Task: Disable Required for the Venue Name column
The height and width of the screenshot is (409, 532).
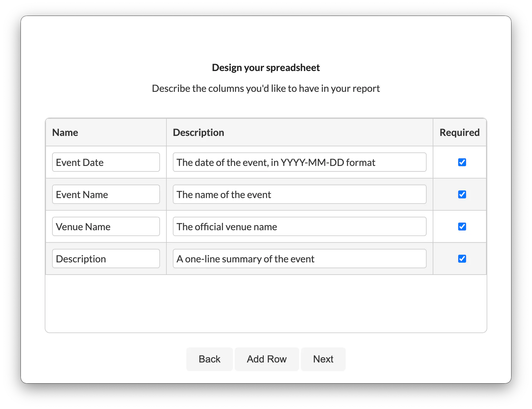Action: pyautogui.click(x=462, y=227)
